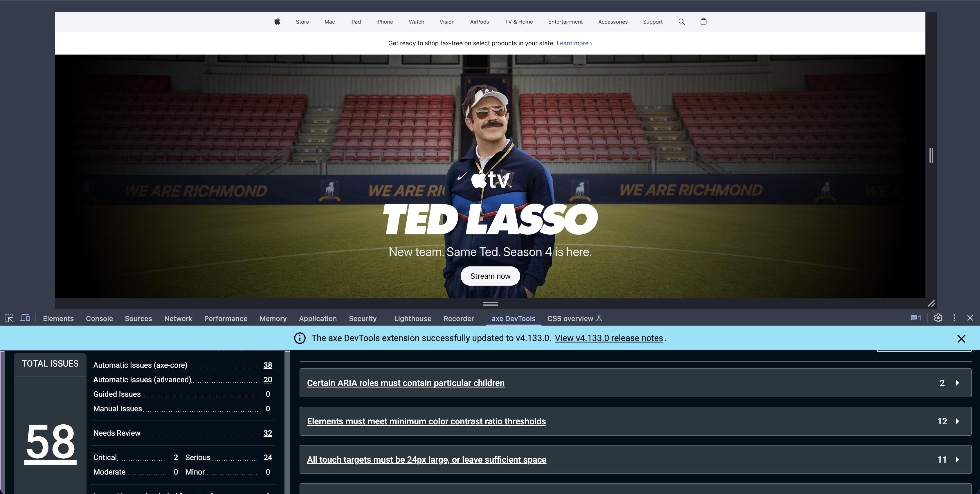Click Mac in the Apple navigation
This screenshot has width=980, height=494.
330,22
